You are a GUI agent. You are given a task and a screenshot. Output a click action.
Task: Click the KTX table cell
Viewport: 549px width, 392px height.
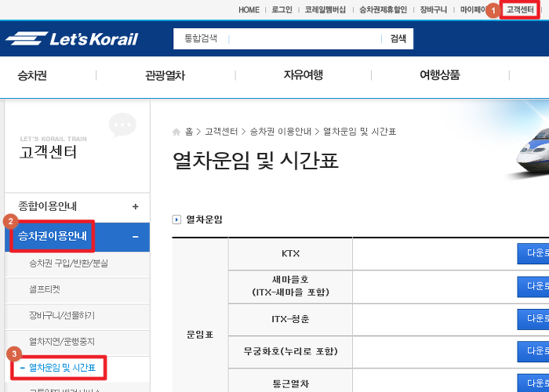point(291,254)
